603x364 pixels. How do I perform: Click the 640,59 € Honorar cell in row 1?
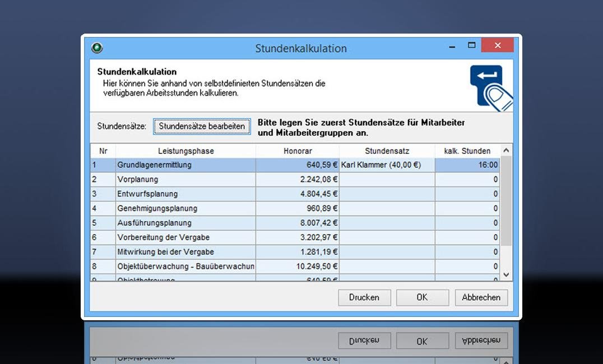pyautogui.click(x=298, y=165)
